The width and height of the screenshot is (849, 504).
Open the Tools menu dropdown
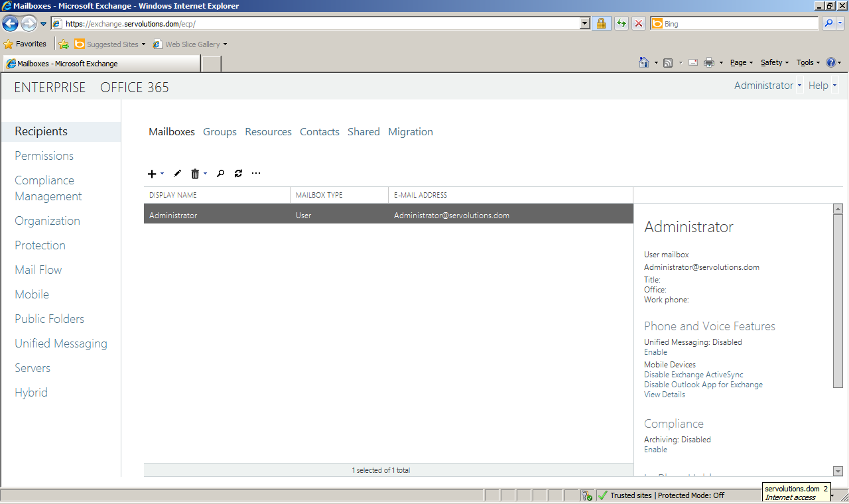pos(809,63)
